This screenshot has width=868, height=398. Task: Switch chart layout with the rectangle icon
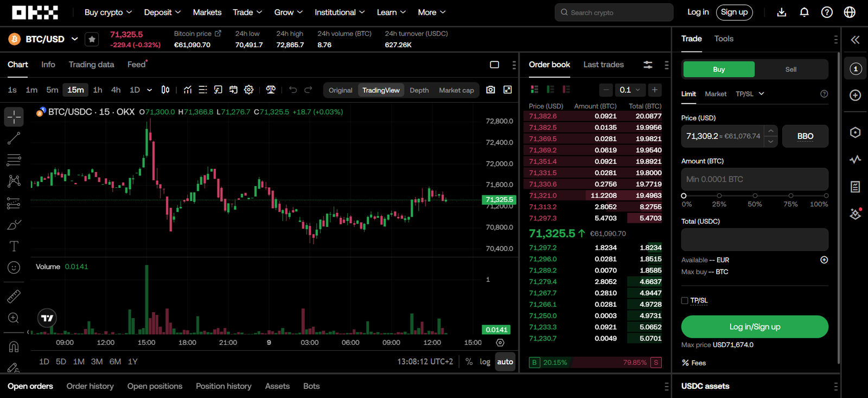tap(494, 65)
